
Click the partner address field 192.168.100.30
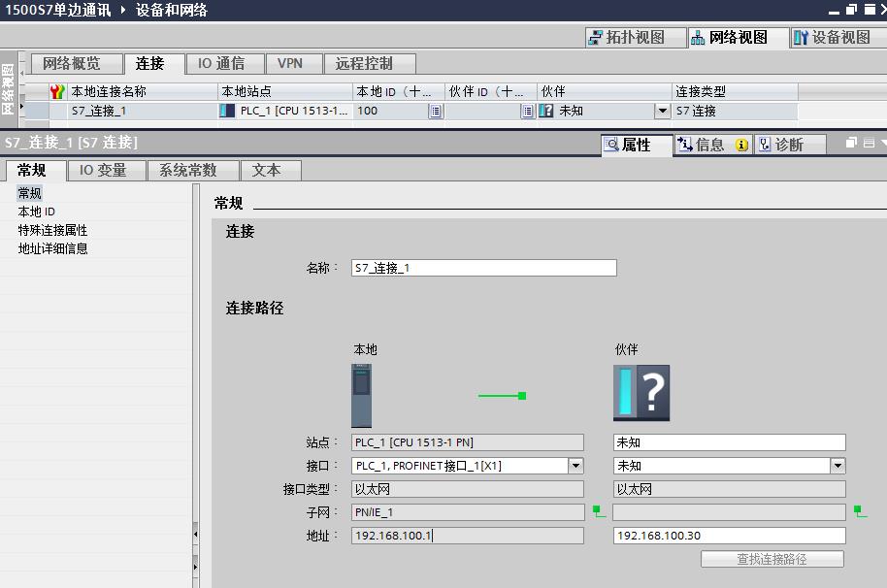point(729,536)
